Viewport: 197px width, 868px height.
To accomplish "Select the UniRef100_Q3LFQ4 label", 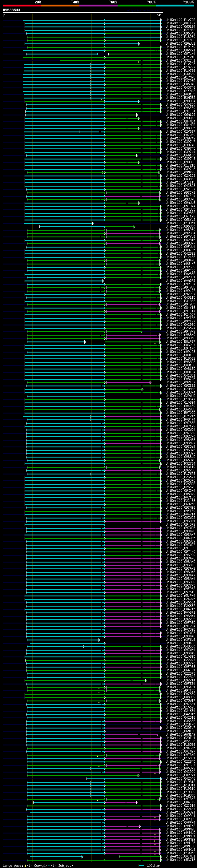I will (x=180, y=111).
